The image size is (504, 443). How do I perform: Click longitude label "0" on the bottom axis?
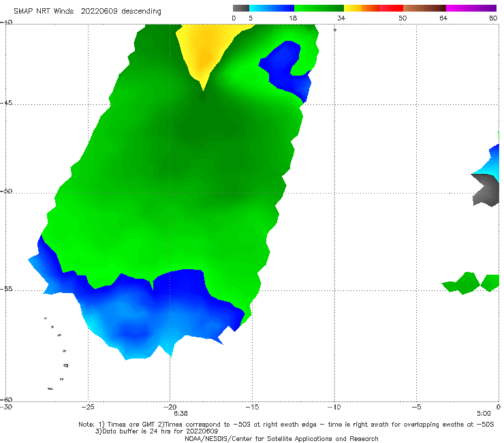click(499, 407)
